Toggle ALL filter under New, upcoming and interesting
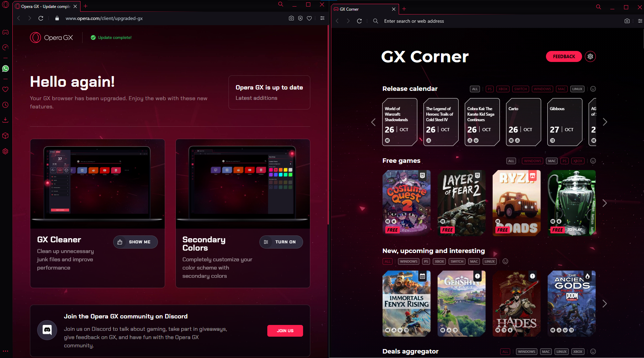 click(387, 261)
